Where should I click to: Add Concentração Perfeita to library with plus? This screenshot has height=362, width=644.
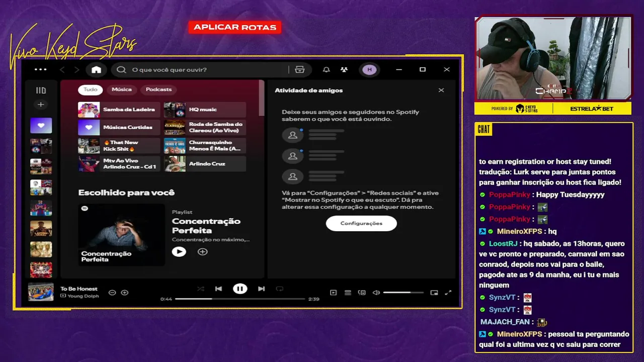click(x=202, y=251)
